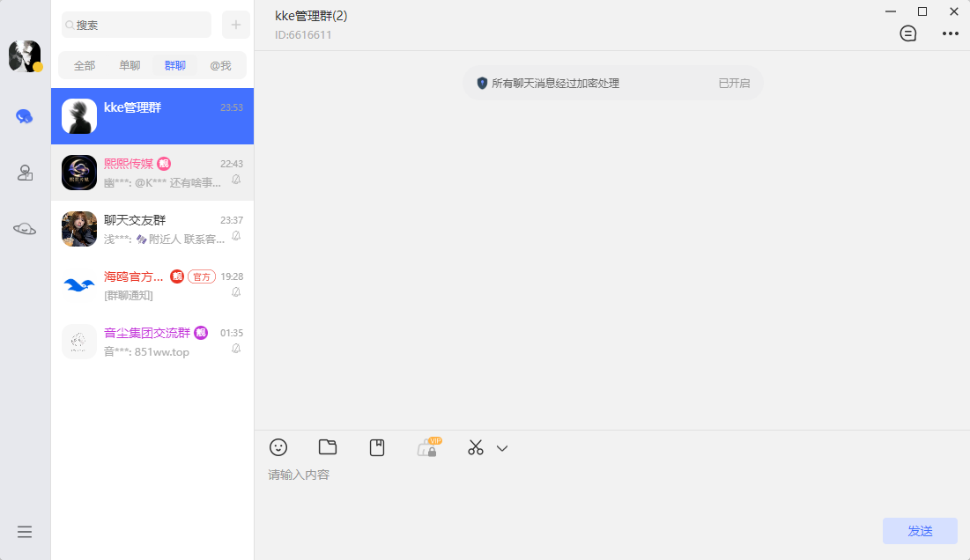Click the 已开启 encryption status
The image size is (970, 560).
(734, 84)
